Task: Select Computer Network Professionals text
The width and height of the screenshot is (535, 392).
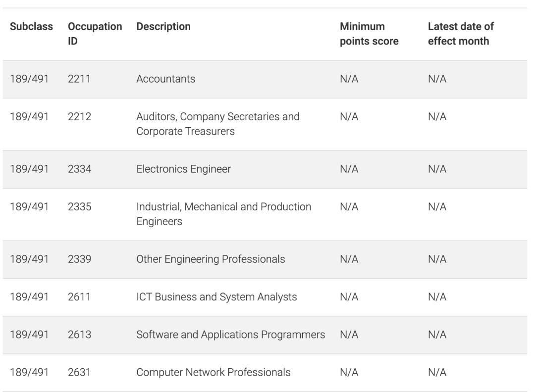Action: tap(214, 372)
